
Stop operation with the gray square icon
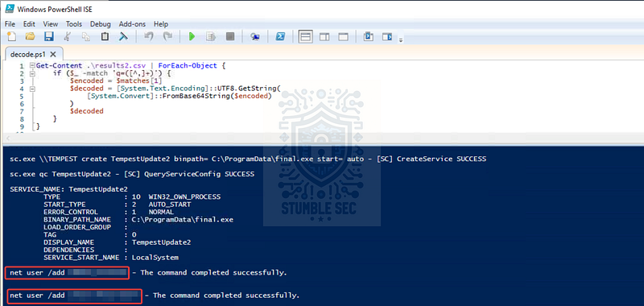click(x=230, y=37)
